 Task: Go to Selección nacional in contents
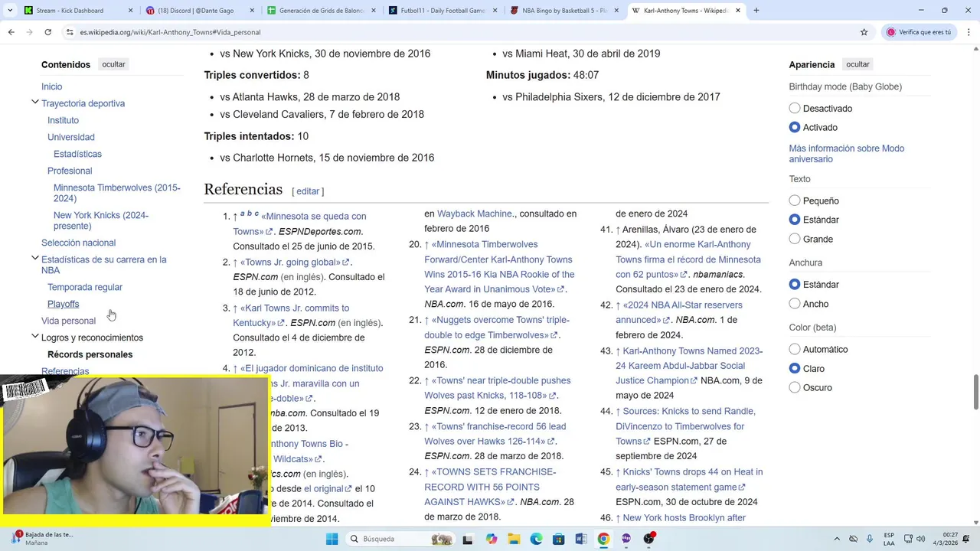[78, 243]
